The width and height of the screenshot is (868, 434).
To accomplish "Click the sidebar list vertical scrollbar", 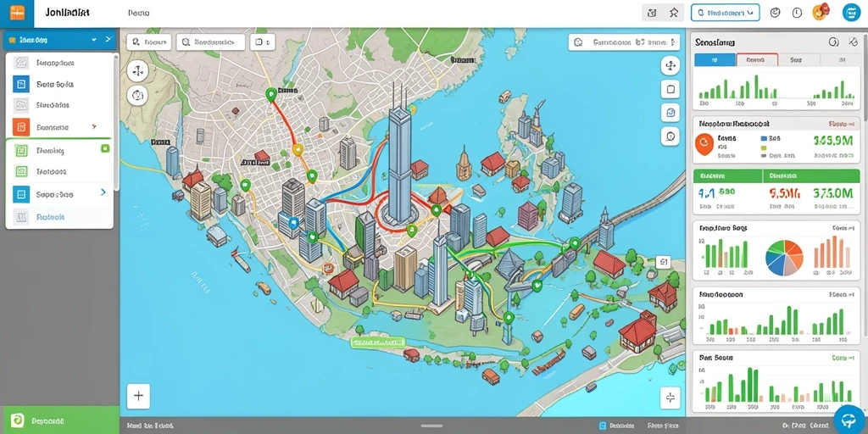I will coord(115,122).
